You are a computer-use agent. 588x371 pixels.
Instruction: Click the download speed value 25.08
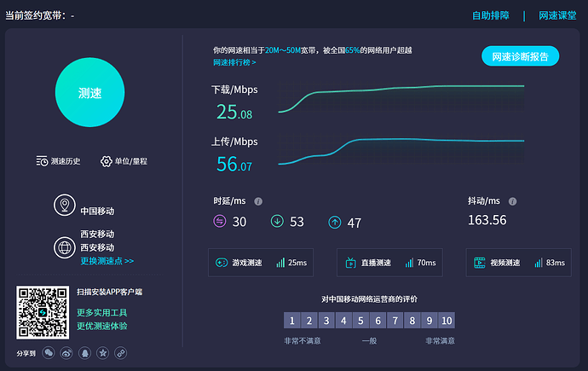[x=234, y=112]
